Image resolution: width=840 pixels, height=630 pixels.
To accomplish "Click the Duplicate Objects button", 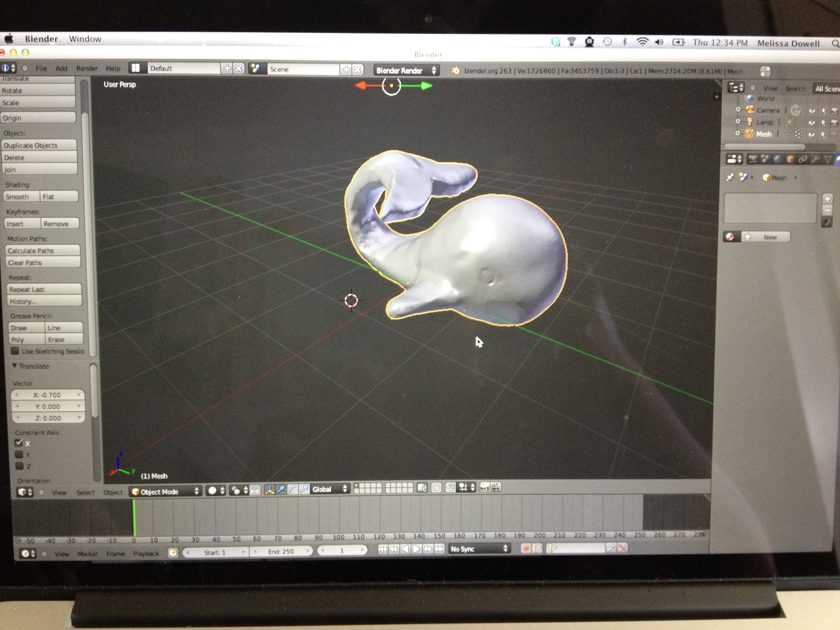I will 39,145.
